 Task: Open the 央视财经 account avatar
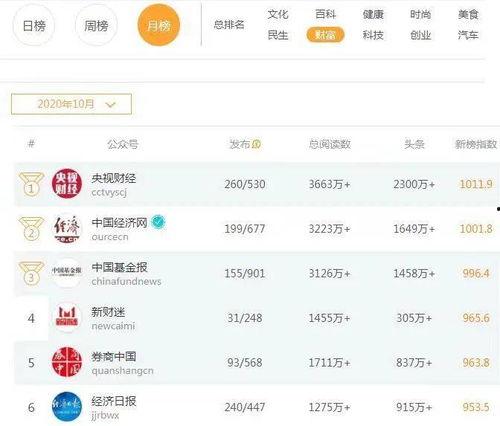click(67, 183)
